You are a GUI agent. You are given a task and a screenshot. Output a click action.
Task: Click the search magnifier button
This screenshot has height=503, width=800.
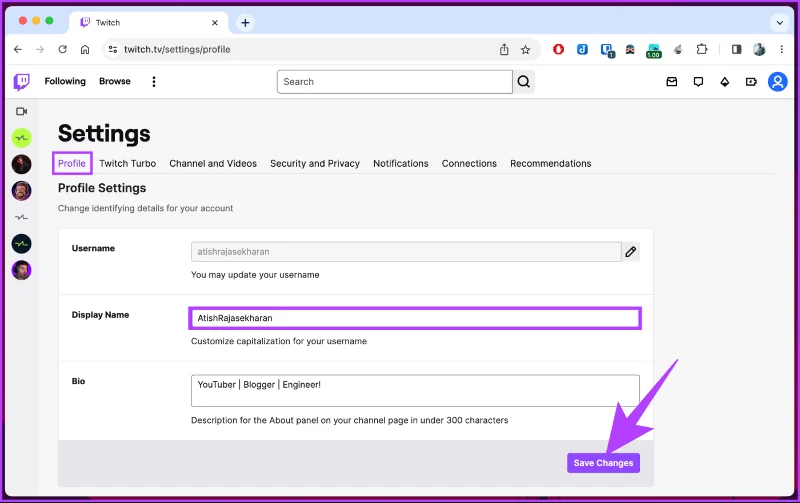tap(523, 82)
